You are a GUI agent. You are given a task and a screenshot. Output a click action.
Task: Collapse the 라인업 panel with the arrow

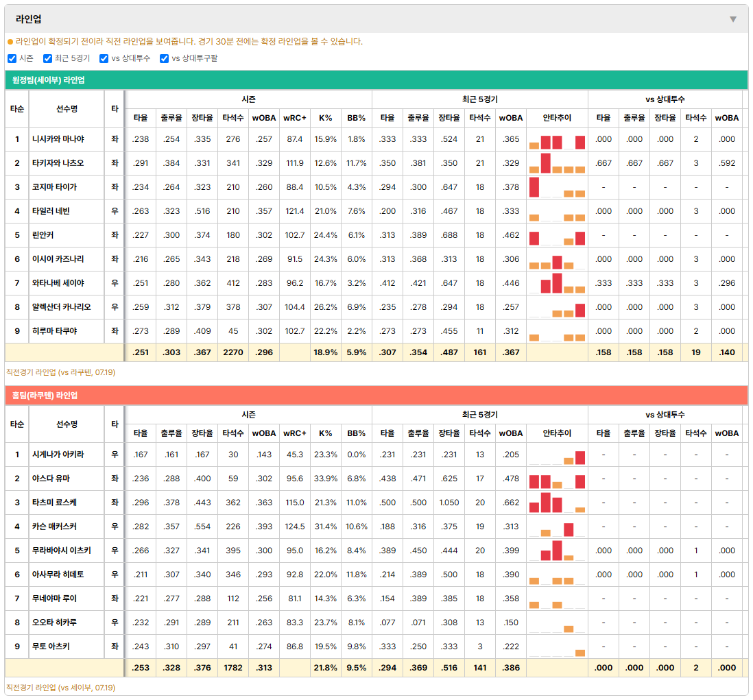(x=733, y=19)
